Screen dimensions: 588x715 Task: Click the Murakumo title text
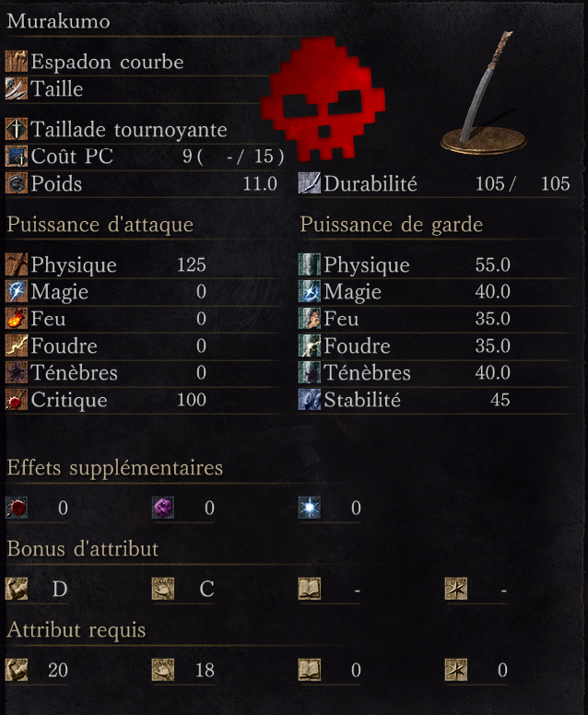pyautogui.click(x=58, y=21)
